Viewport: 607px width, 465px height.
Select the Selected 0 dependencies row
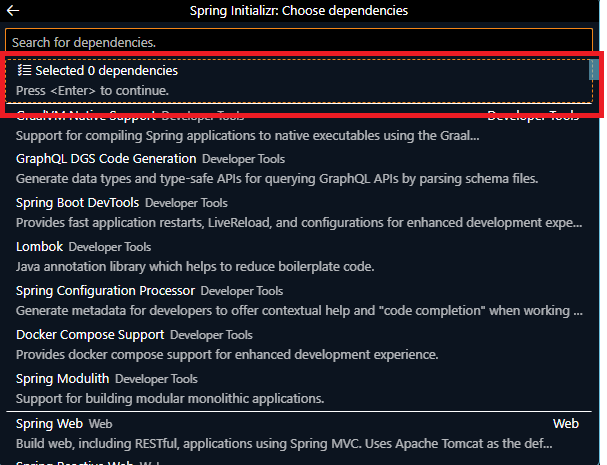pos(300,81)
